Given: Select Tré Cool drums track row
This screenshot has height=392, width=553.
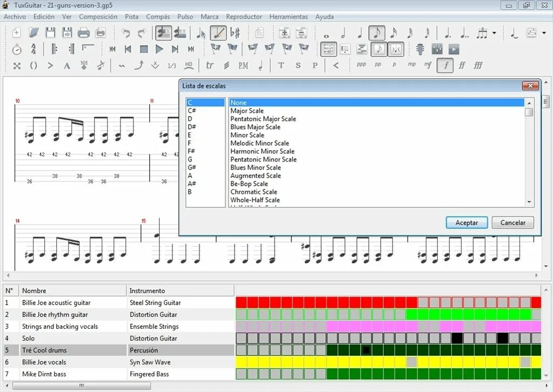Looking at the screenshot, I should coord(118,350).
